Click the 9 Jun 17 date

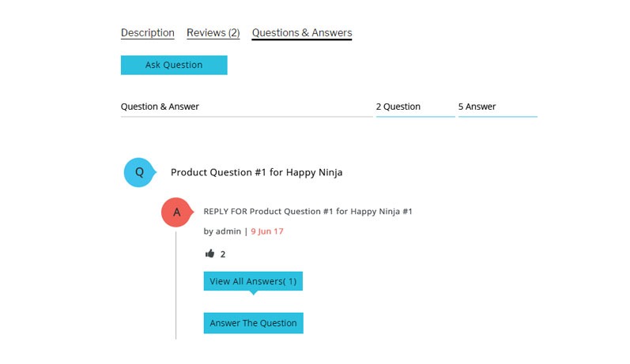tap(267, 231)
